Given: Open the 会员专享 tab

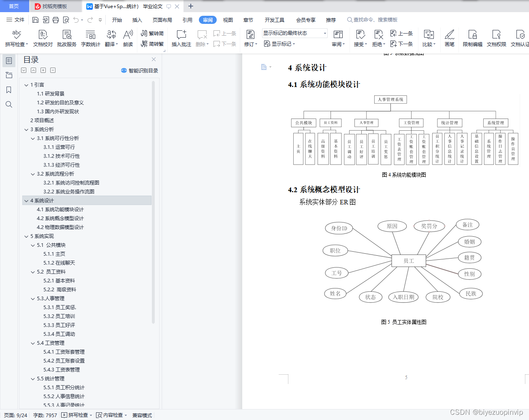Looking at the screenshot, I should pyautogui.click(x=306, y=20).
